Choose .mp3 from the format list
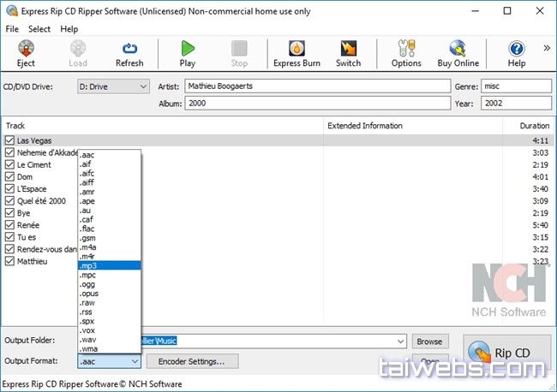This screenshot has height=392, width=557. [x=109, y=265]
